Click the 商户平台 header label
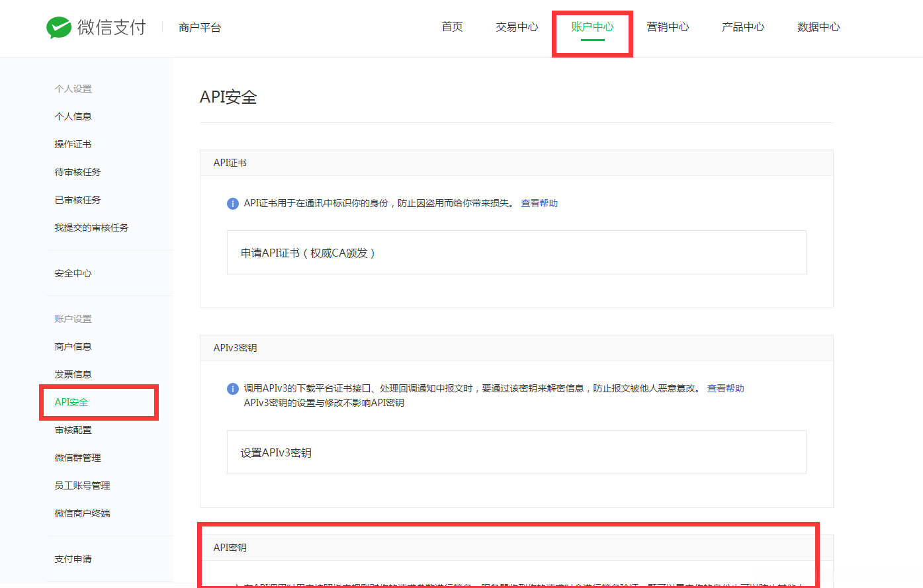Viewport: 923px width, 588px height. click(200, 28)
